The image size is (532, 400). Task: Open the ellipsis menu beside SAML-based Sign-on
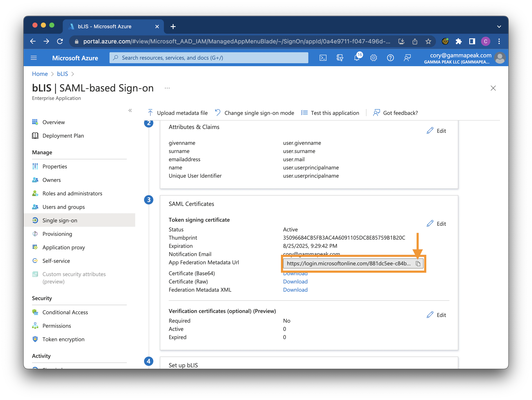click(x=167, y=88)
